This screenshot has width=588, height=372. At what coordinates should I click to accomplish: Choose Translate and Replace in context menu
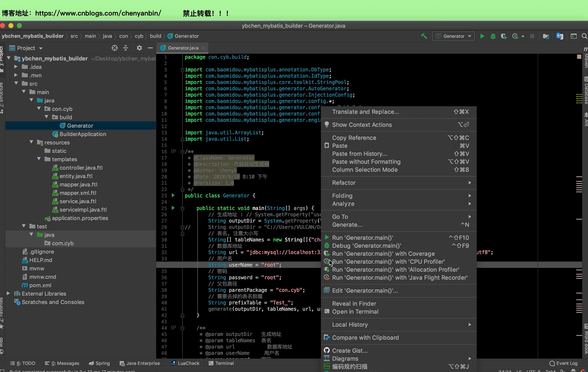pyautogui.click(x=399, y=112)
